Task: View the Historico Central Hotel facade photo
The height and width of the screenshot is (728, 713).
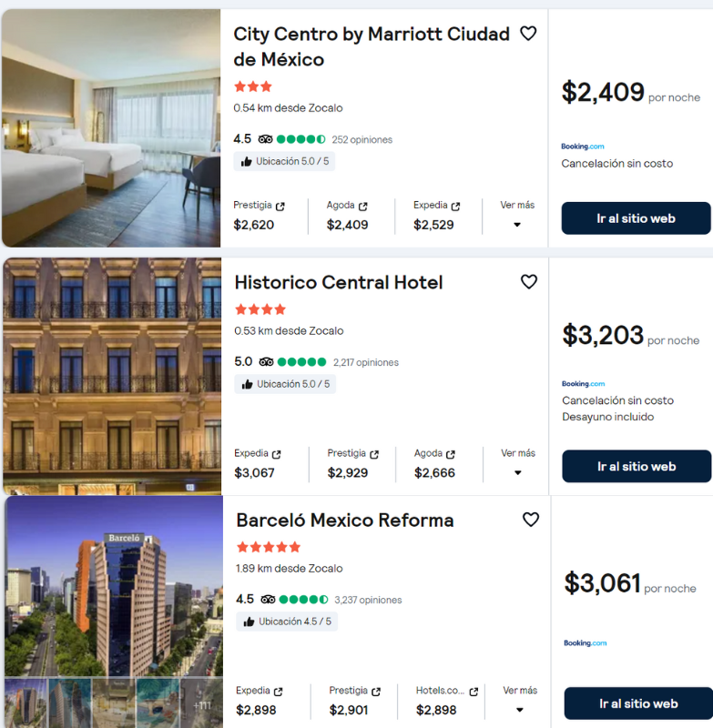Action: tap(112, 377)
